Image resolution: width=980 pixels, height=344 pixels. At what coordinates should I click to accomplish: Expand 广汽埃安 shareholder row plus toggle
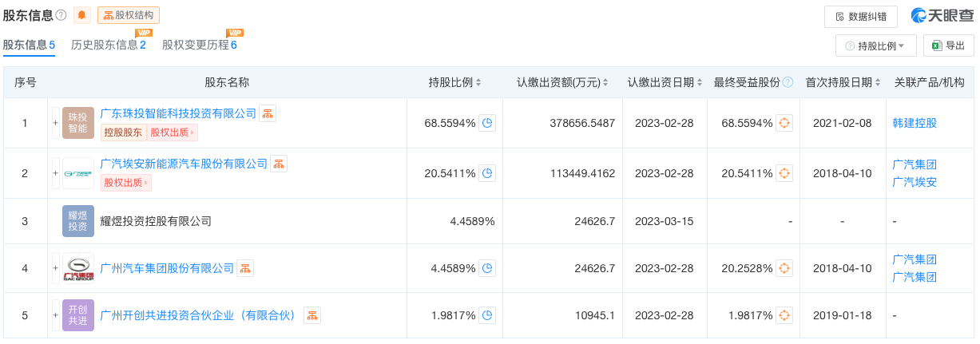[x=56, y=172]
